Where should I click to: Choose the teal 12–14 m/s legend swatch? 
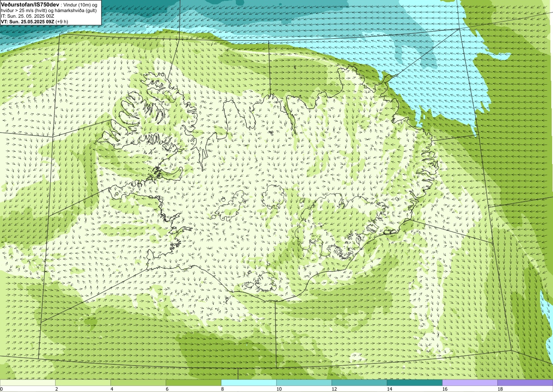click(359, 383)
